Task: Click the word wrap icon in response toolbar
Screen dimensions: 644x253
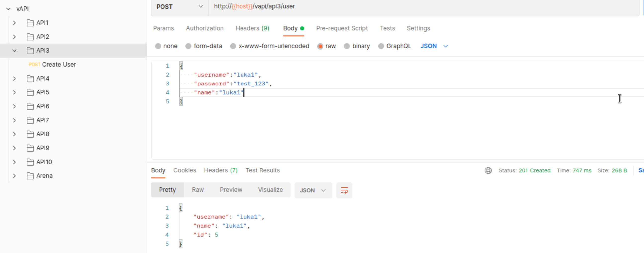Action: [x=344, y=191]
